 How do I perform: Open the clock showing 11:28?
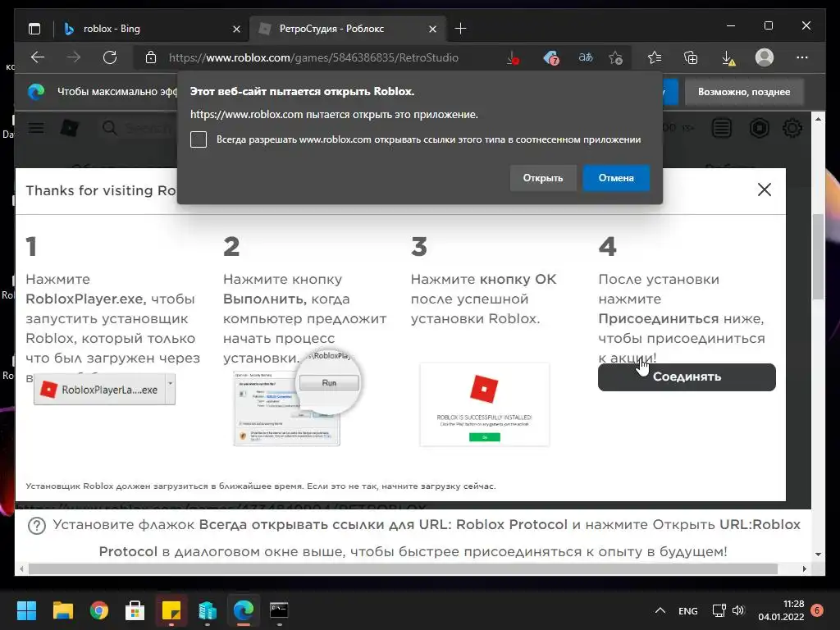click(x=781, y=610)
